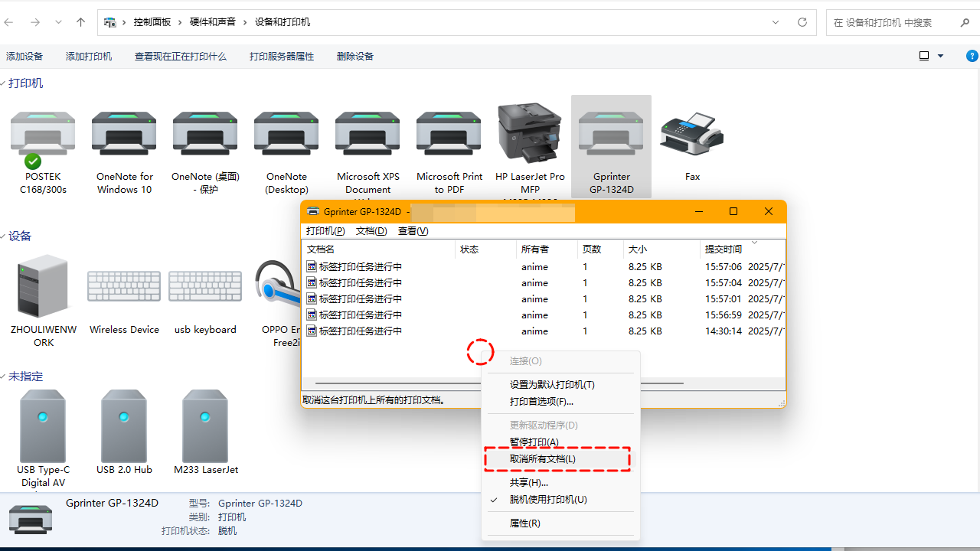Open the 查看(V) menu
Viewport: 980px width, 551px height.
(413, 230)
